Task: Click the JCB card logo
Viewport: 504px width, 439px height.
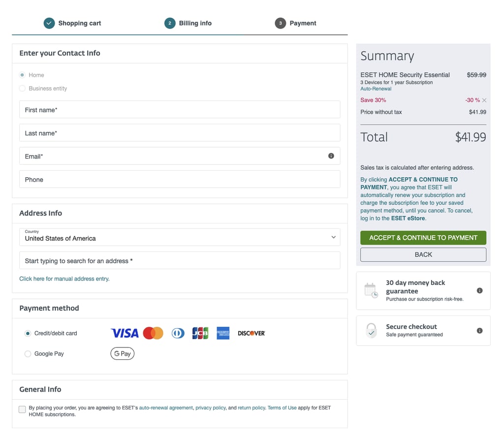Action: [200, 333]
